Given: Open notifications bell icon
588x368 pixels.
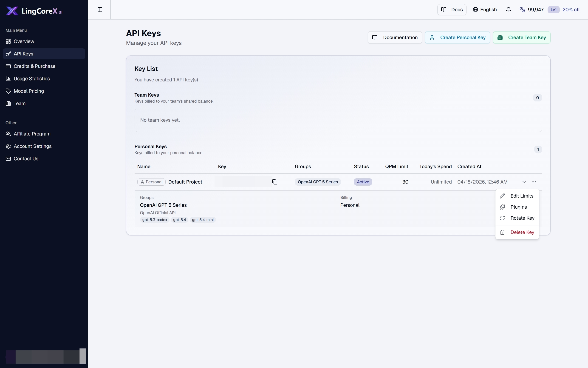Looking at the screenshot, I should pos(508,10).
